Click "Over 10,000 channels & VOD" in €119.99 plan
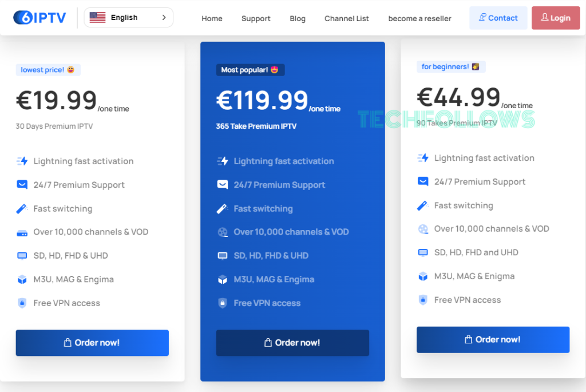 pyautogui.click(x=291, y=232)
